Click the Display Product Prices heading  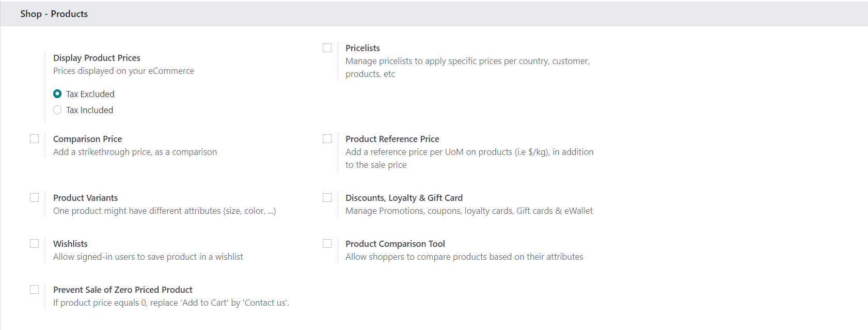[97, 58]
